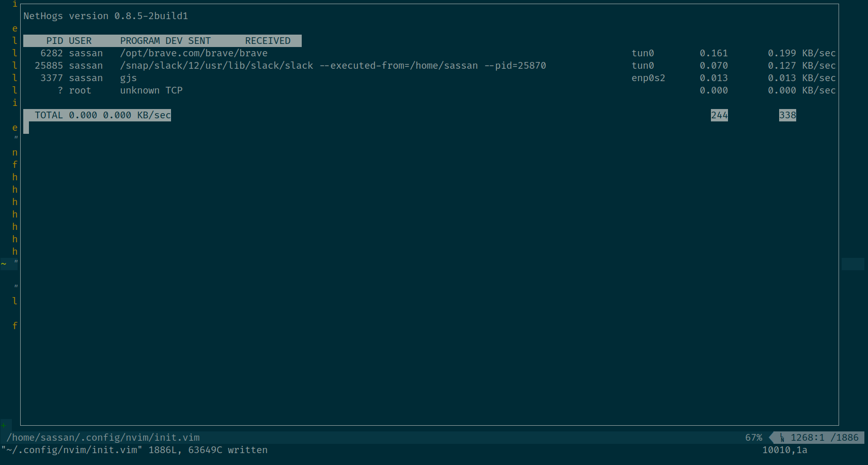Select the SENT column header
The height and width of the screenshot is (465, 868).
click(x=199, y=40)
